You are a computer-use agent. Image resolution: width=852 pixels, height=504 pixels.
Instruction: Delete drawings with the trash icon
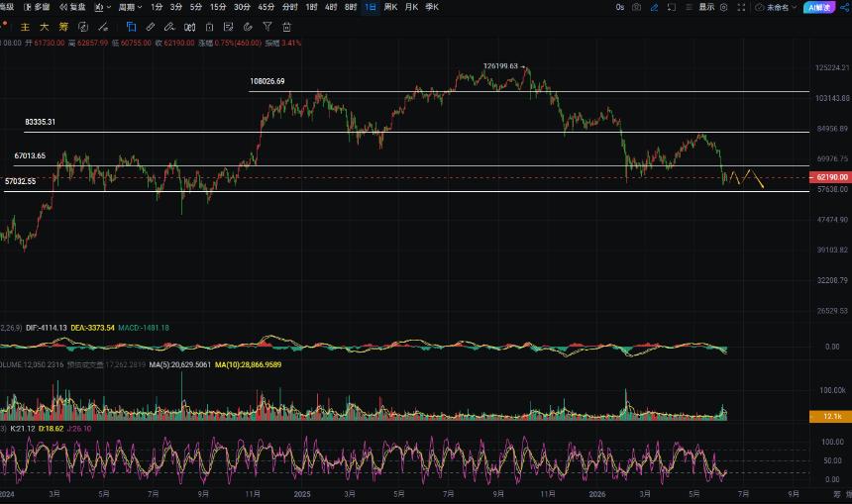[x=287, y=27]
